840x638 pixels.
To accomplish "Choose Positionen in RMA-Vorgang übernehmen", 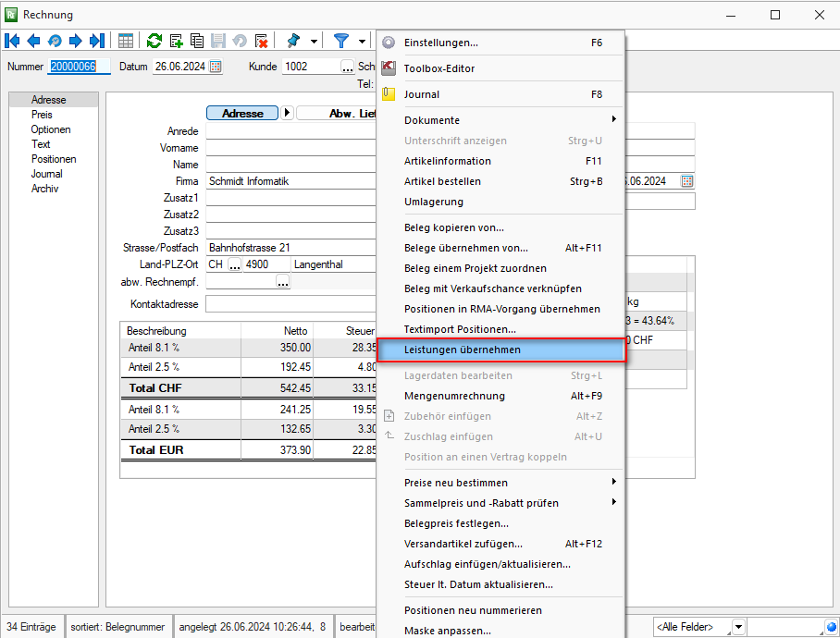I will click(x=500, y=309).
